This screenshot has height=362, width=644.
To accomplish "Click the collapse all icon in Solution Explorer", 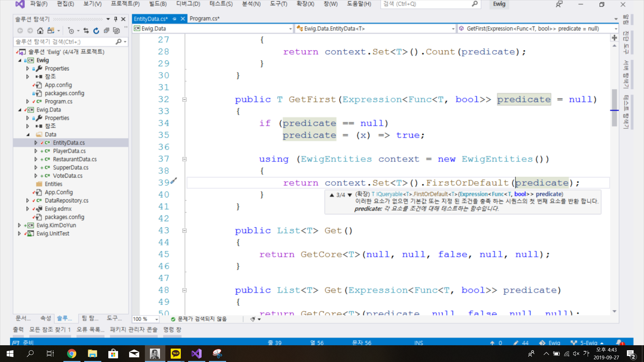I will pyautogui.click(x=106, y=31).
